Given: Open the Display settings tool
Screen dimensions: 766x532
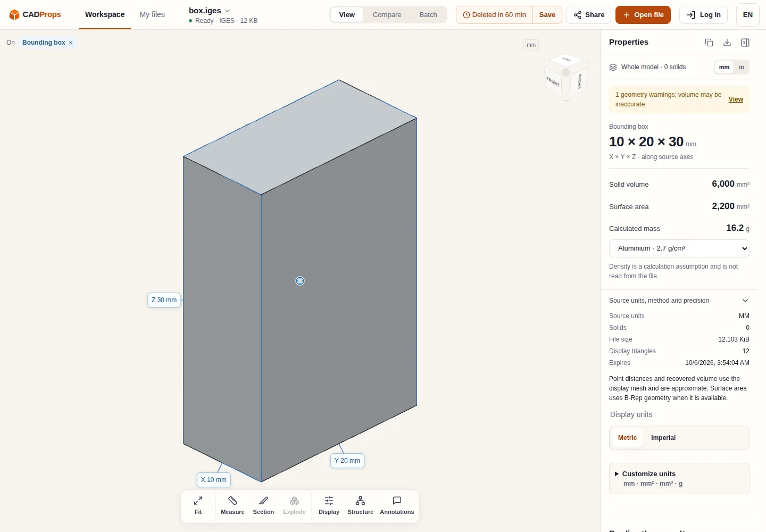Looking at the screenshot, I should 329,505.
